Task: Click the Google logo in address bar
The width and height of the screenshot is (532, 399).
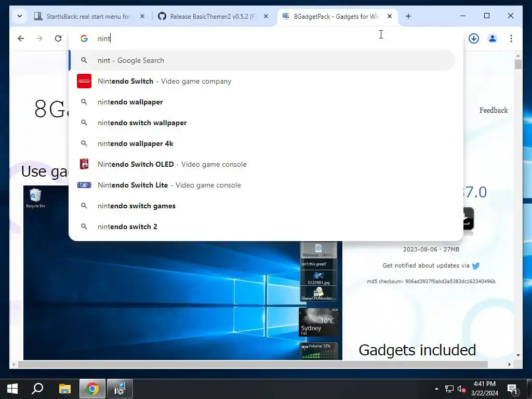Action: (84, 38)
